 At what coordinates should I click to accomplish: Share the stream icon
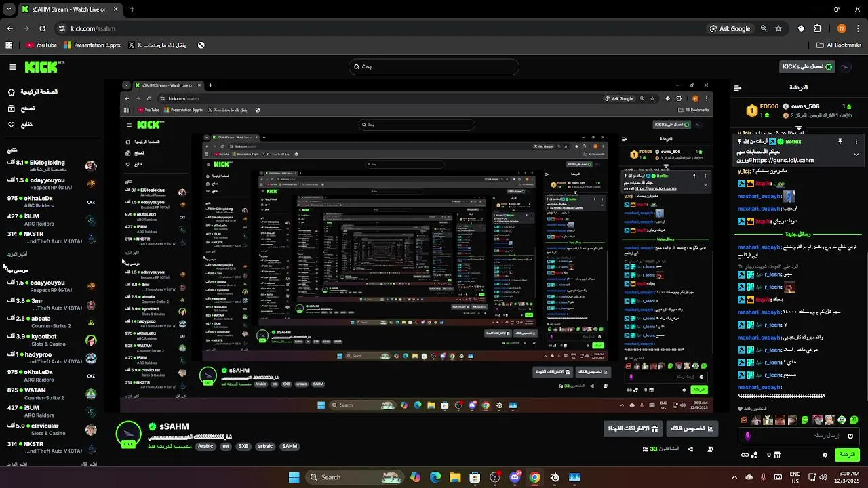pos(690,449)
